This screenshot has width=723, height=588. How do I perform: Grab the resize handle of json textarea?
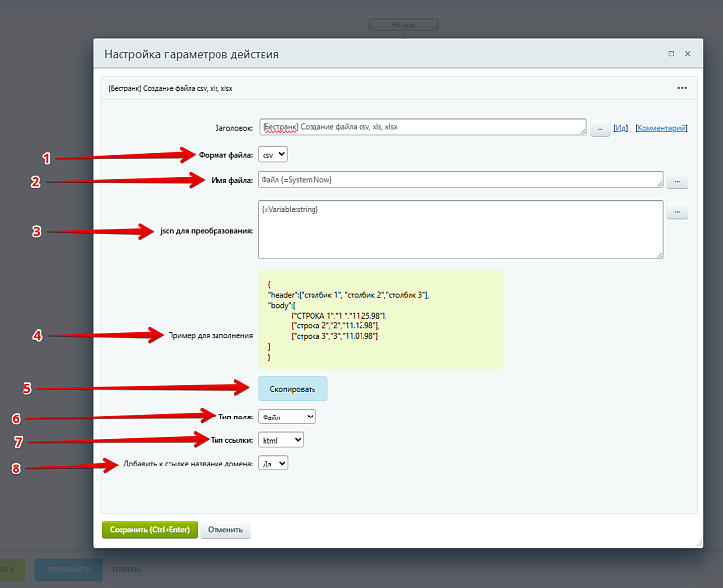tap(659, 255)
